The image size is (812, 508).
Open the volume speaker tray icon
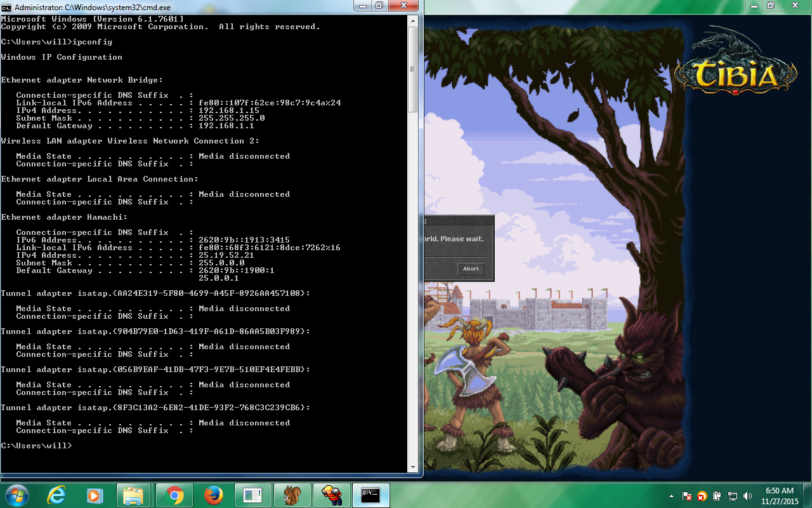pyautogui.click(x=747, y=496)
